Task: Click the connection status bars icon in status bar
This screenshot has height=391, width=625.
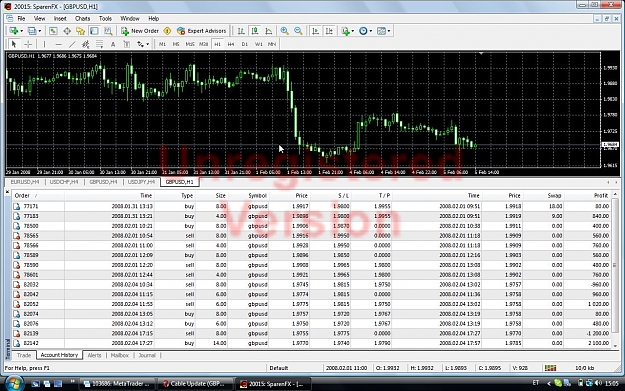Action: click(550, 368)
